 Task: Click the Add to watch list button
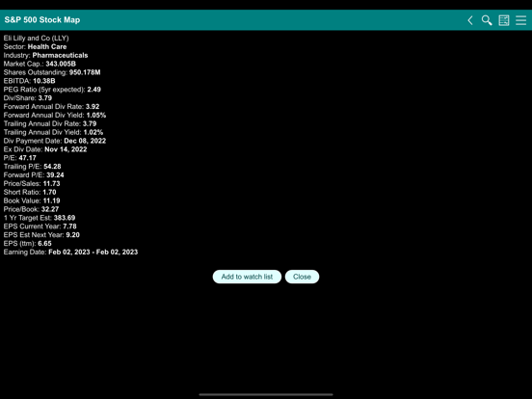(x=247, y=277)
